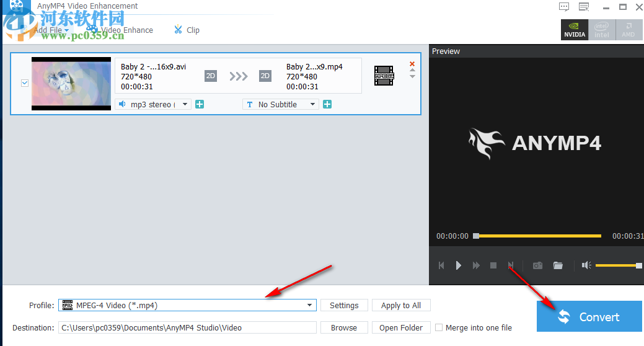Remove the Baby 2 file with red X
The image size is (644, 346).
[412, 64]
